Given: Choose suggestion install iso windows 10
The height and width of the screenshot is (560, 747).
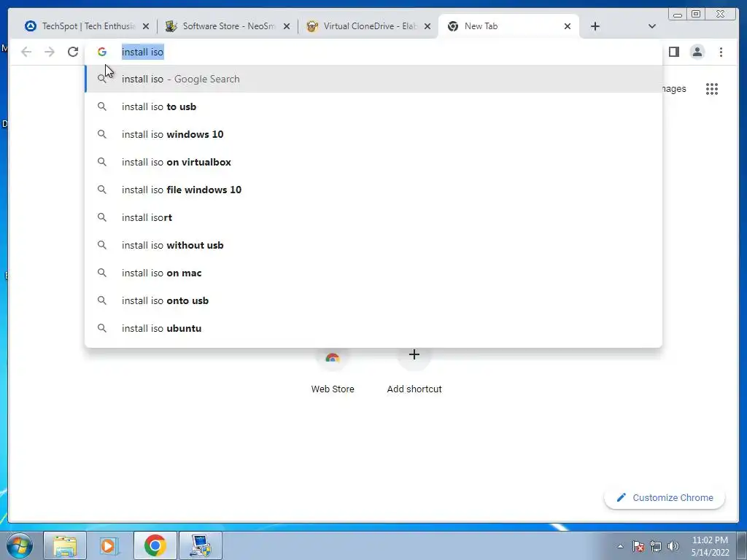Looking at the screenshot, I should tap(373, 134).
